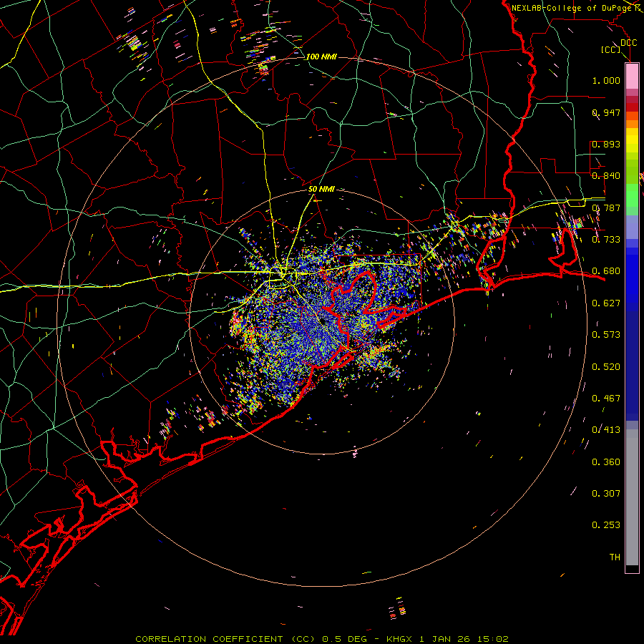Image resolution: width=644 pixels, height=644 pixels.
Task: Click the 0.947 scale value
Action: (606, 112)
